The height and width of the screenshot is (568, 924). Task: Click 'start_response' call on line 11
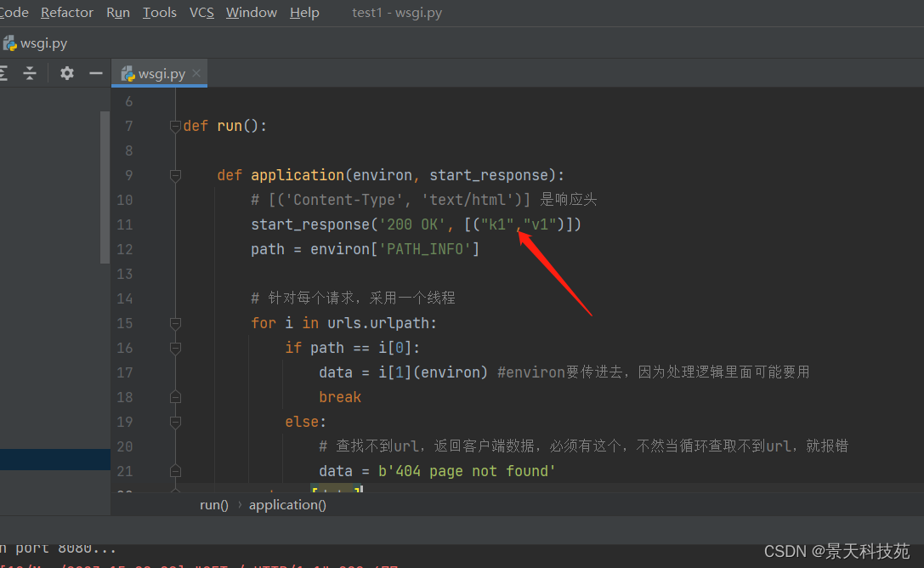pyautogui.click(x=310, y=224)
